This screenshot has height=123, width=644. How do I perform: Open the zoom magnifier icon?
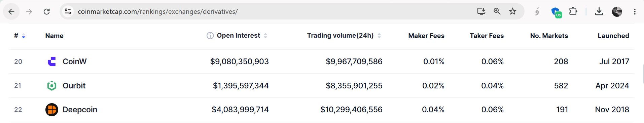tap(497, 11)
